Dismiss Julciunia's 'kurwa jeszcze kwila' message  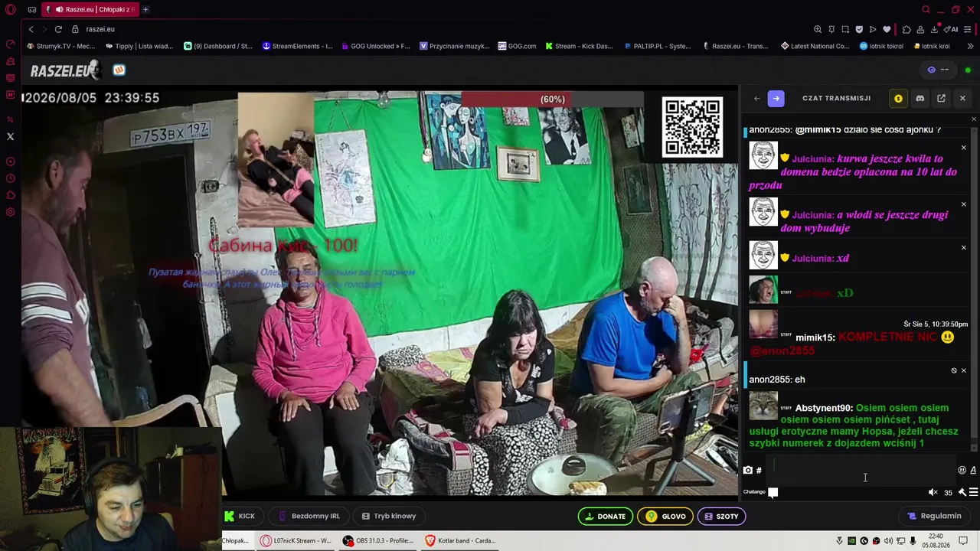coord(963,148)
